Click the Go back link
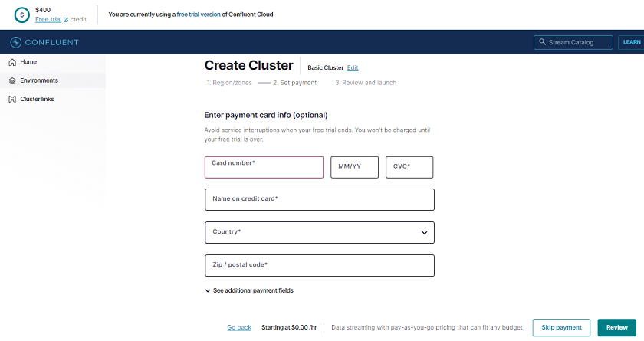The height and width of the screenshot is (341, 644). (x=239, y=327)
